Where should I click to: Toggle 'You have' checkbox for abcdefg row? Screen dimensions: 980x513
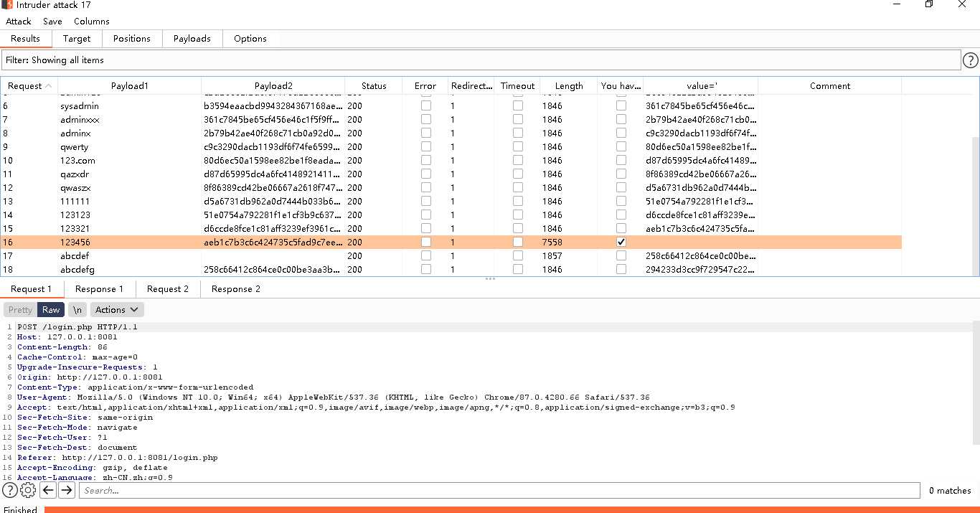(621, 269)
